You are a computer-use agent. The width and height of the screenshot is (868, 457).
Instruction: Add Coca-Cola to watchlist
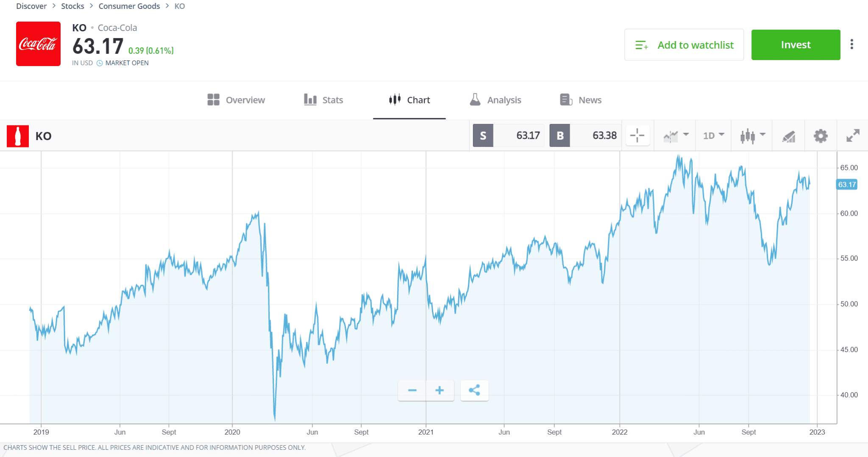(x=684, y=44)
